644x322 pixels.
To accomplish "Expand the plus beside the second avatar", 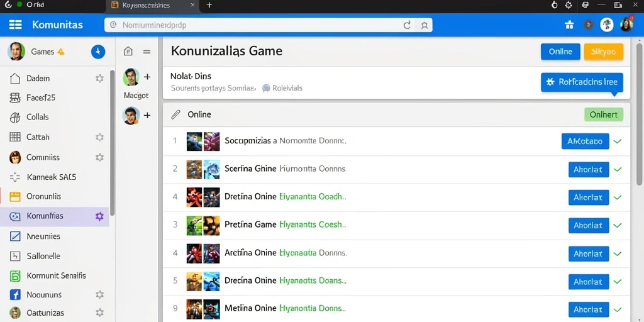I will pyautogui.click(x=147, y=116).
